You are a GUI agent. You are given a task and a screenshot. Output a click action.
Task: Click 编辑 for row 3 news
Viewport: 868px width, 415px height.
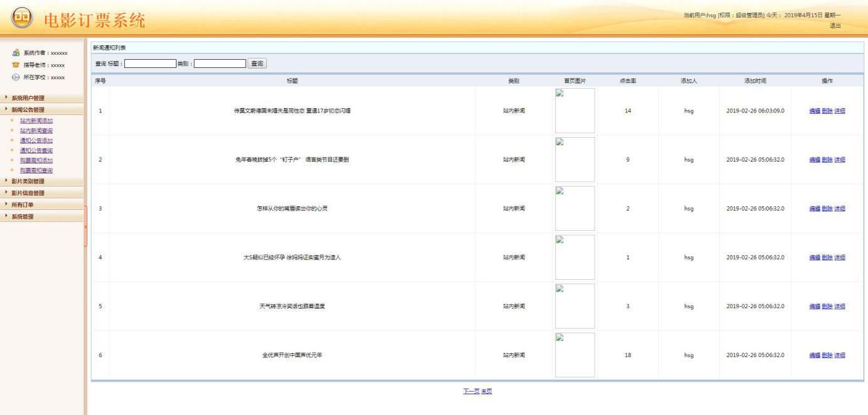pos(815,209)
